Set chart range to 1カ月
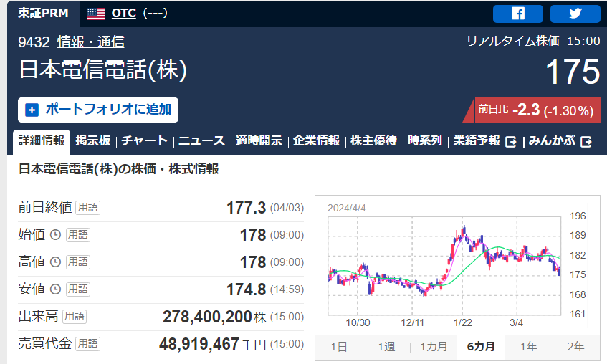The image size is (607, 364). click(434, 347)
